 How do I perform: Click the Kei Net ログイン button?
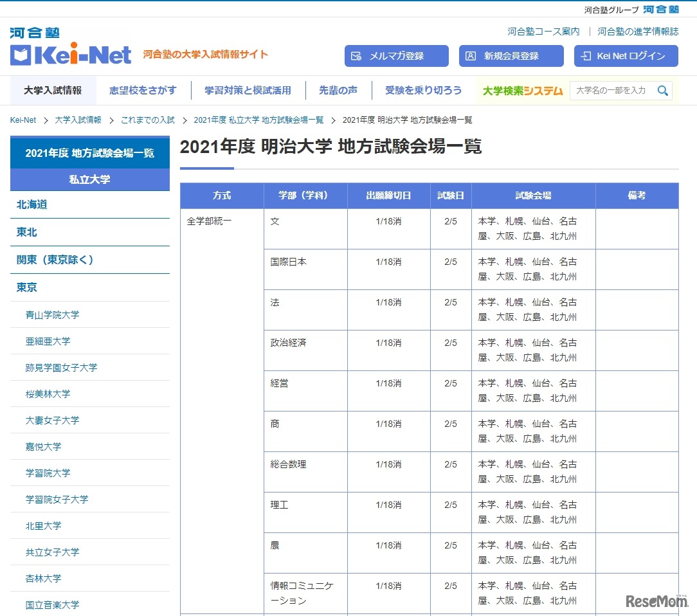[626, 56]
